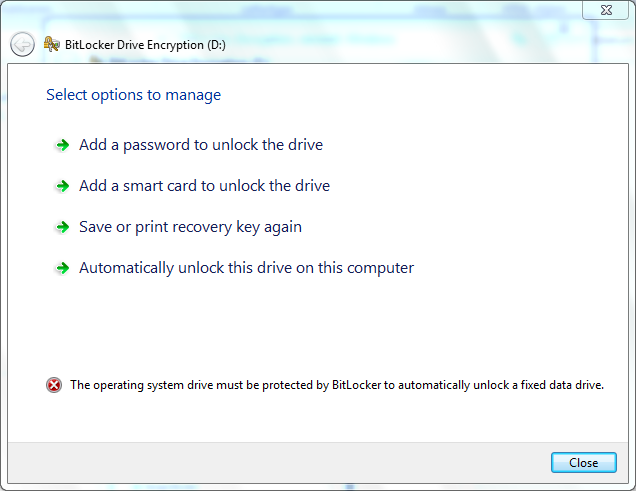Choose Add a smart card to unlock the drive

click(x=204, y=186)
